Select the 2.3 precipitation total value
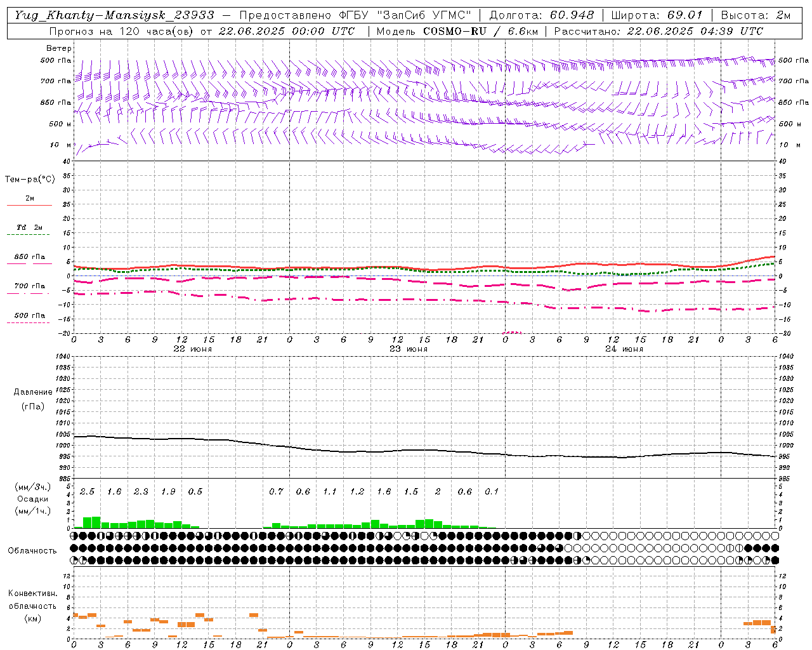Viewport: 812px width, 650px height. click(141, 492)
